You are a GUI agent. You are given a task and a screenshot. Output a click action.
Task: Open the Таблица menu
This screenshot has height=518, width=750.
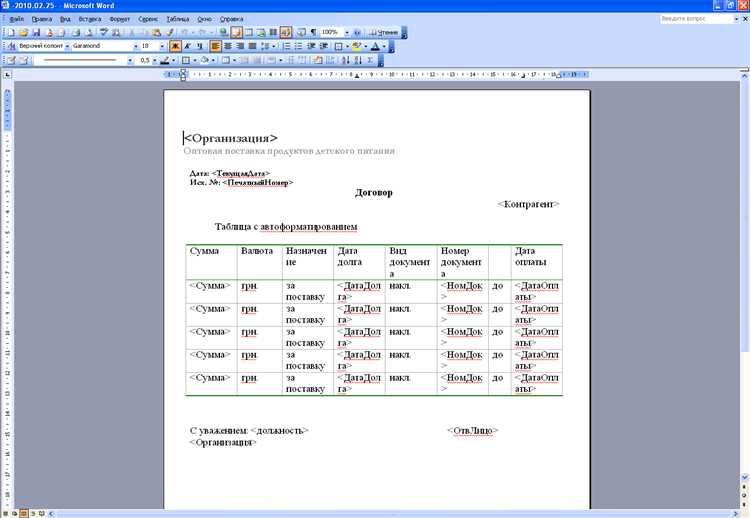click(x=177, y=19)
